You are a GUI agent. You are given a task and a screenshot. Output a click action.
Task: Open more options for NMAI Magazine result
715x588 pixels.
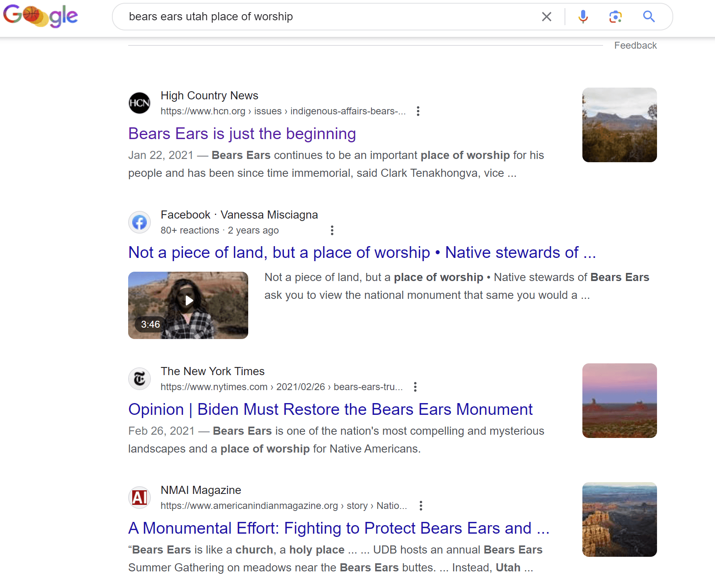click(x=421, y=506)
